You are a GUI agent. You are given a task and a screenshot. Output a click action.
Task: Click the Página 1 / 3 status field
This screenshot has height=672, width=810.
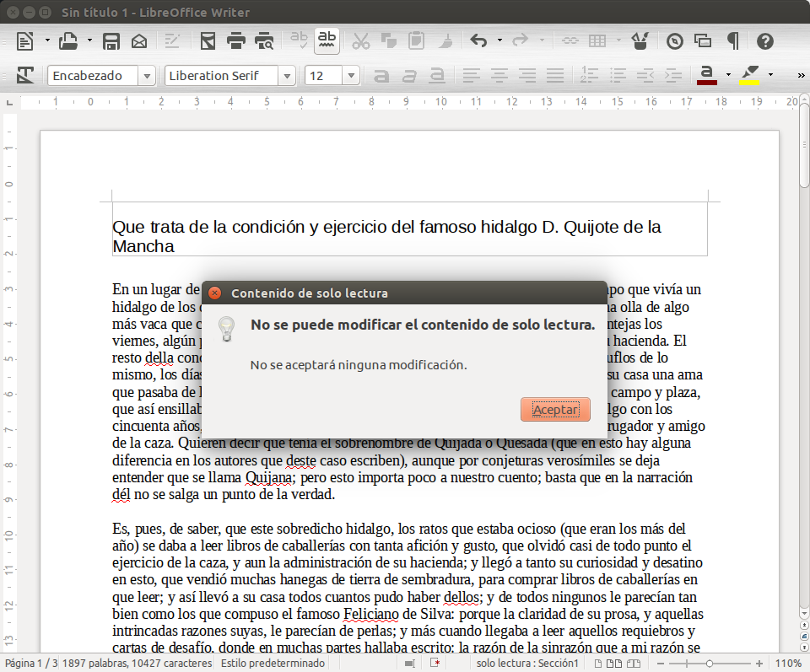pyautogui.click(x=31, y=664)
